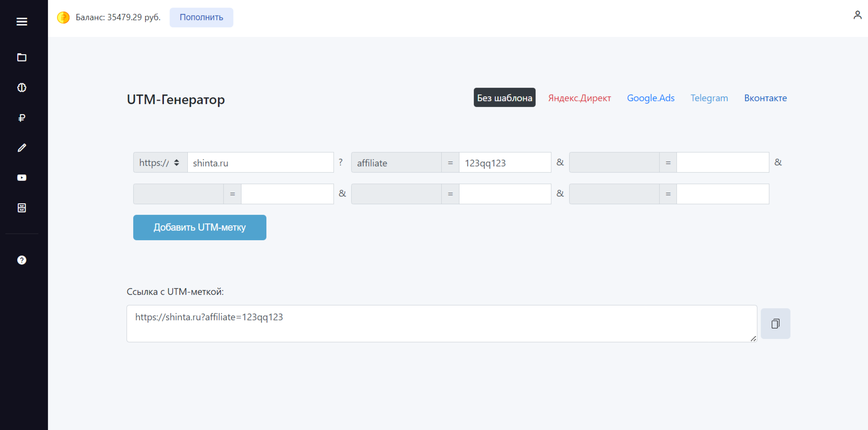
Task: Select the Без шаблона template tab
Action: pyautogui.click(x=504, y=97)
